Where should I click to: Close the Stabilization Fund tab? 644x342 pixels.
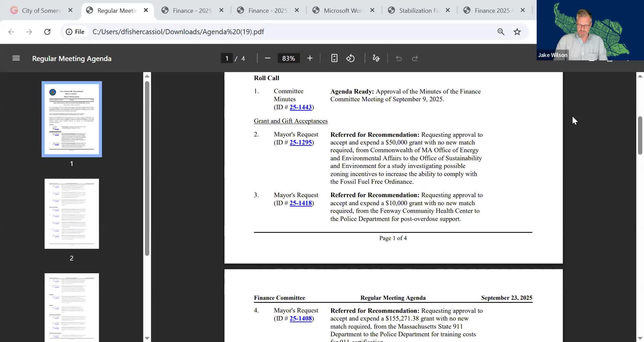coord(448,10)
